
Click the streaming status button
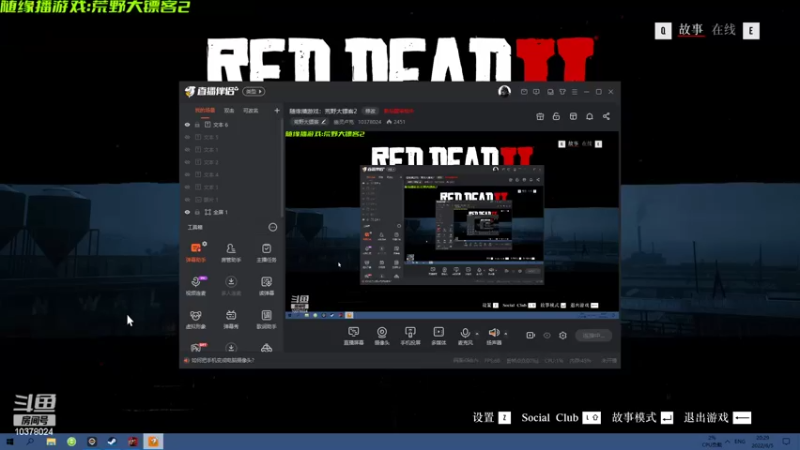pyautogui.click(x=593, y=335)
